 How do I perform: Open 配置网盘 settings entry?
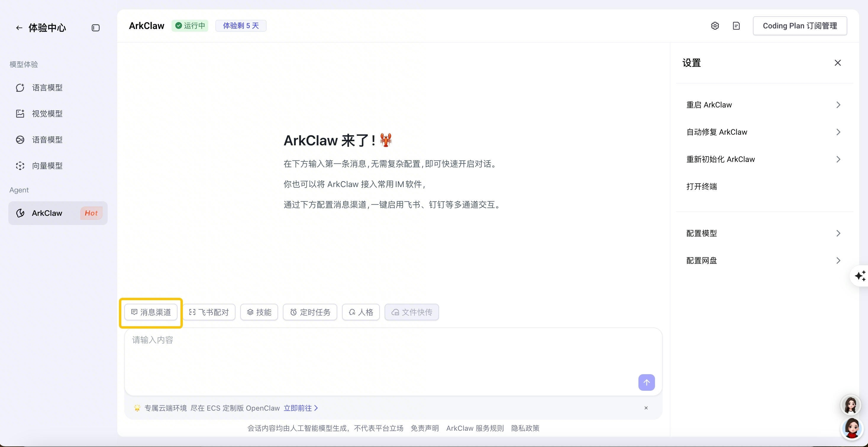pos(763,261)
